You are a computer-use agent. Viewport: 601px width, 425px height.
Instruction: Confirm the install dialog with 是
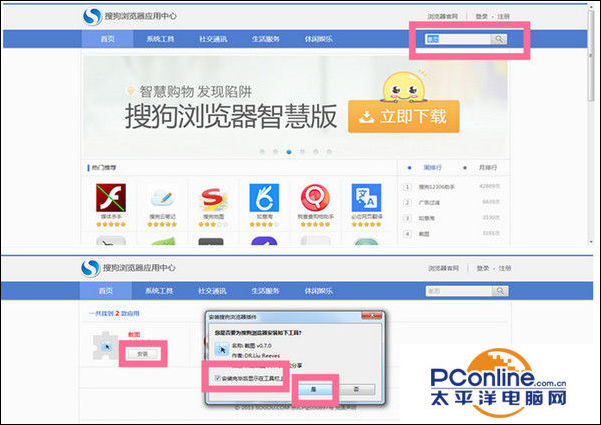pyautogui.click(x=314, y=389)
